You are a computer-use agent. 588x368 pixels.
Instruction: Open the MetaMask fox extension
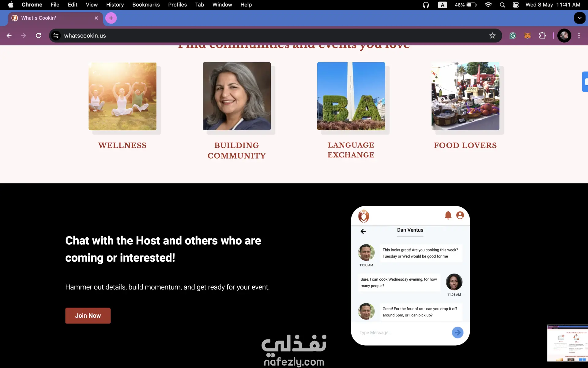tap(527, 36)
